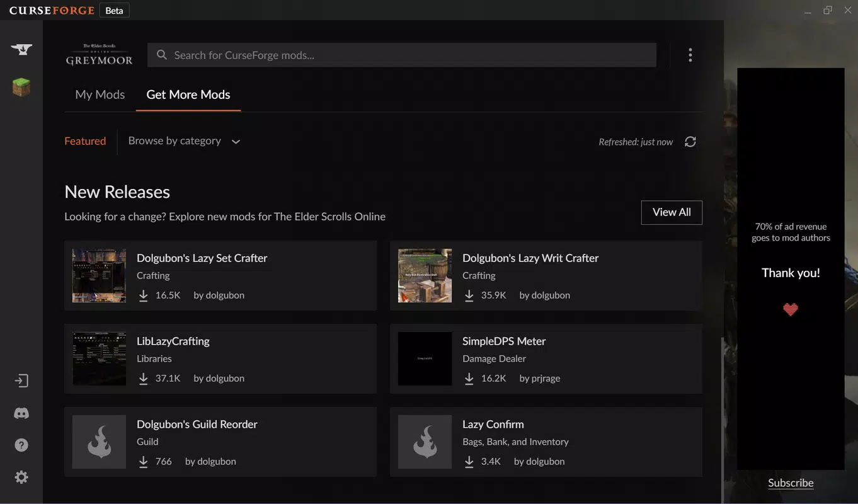Click the Damage Dealer category label
858x504 pixels.
coord(494,358)
